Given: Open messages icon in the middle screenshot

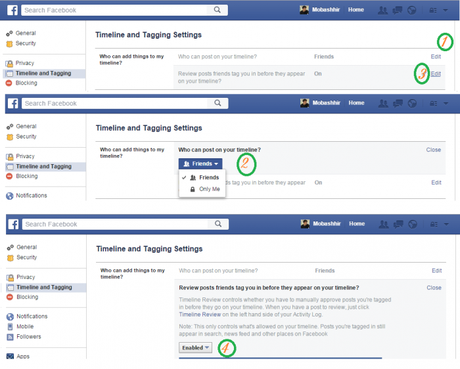Looking at the screenshot, I should tap(398, 103).
